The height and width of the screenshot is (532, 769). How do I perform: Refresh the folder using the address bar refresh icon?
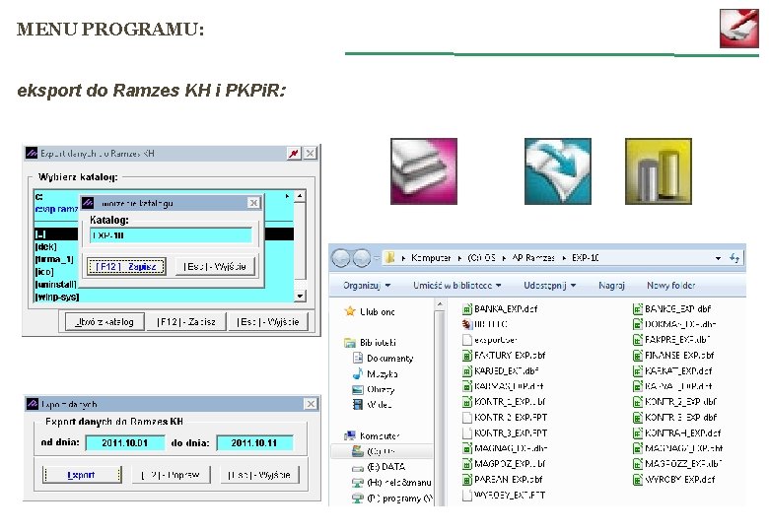734,258
